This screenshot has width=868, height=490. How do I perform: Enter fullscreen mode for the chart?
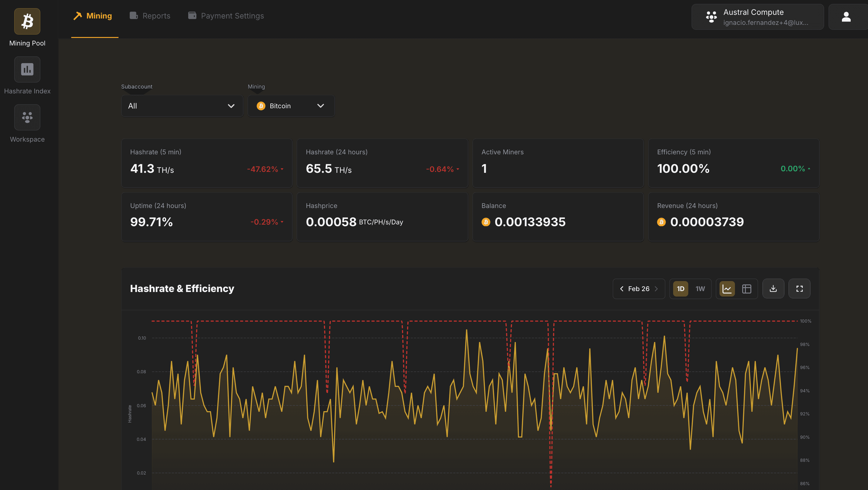[x=800, y=288]
